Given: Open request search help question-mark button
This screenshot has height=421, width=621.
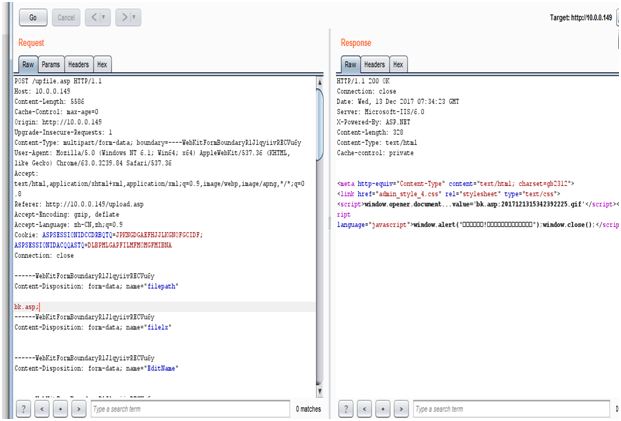Looking at the screenshot, I should 23,409.
